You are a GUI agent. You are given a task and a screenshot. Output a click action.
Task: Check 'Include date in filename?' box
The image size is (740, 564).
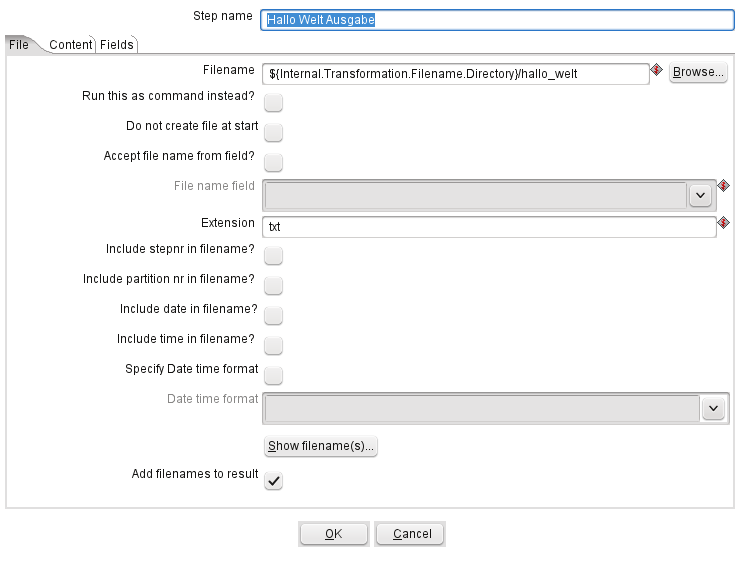click(273, 316)
